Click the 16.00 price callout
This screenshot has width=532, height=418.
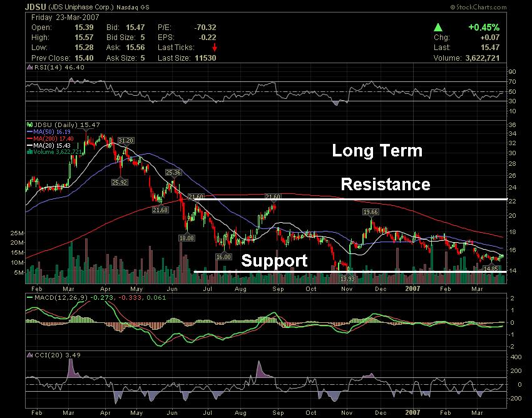(223, 257)
